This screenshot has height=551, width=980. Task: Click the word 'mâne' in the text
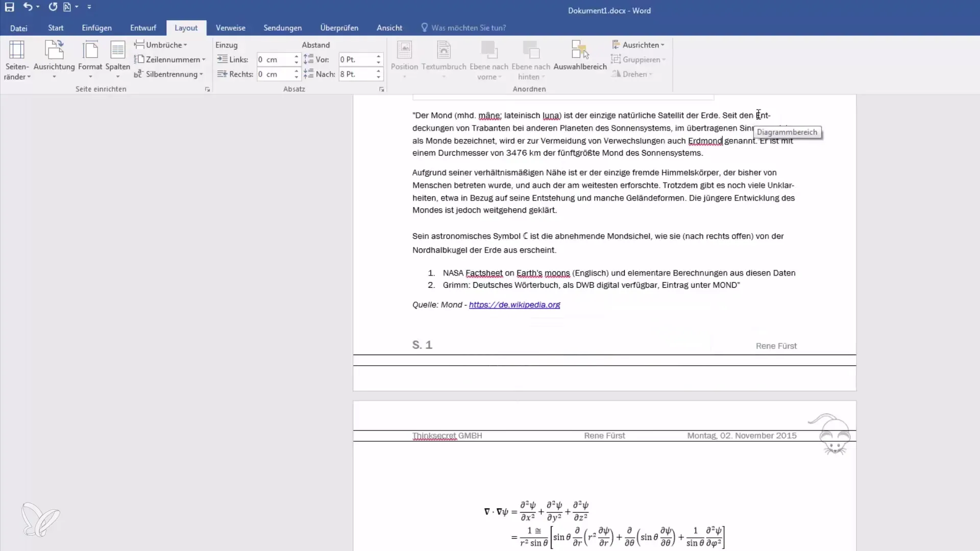489,116
